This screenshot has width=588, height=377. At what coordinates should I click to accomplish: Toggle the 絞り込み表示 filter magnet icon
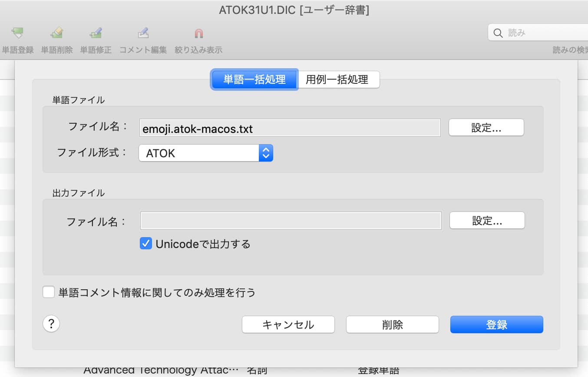(x=198, y=33)
